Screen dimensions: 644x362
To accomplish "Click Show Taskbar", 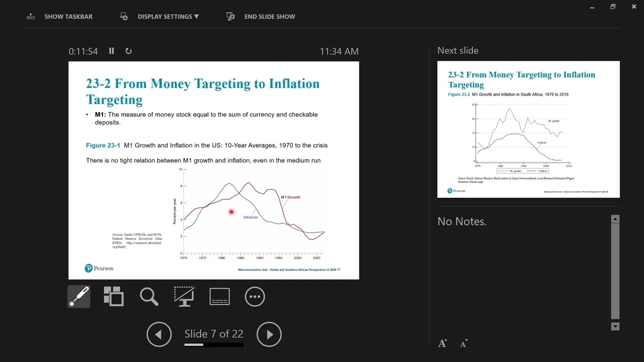I will 60,17.
